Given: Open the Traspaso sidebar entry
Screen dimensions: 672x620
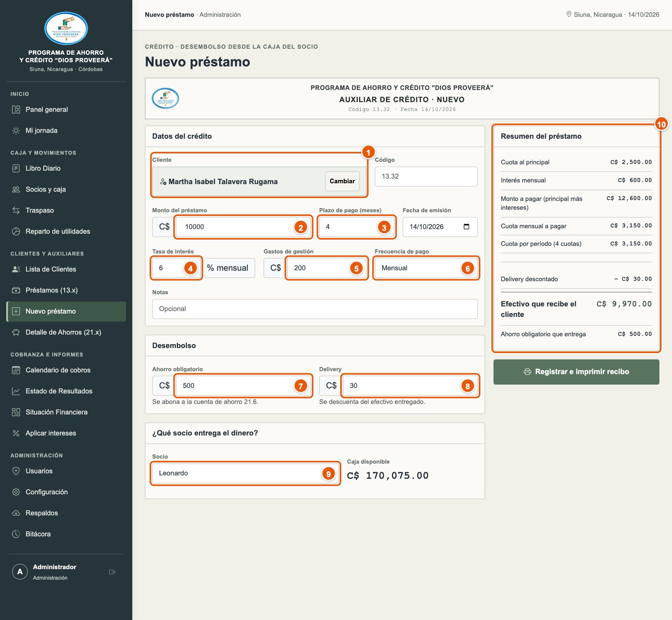Looking at the screenshot, I should point(66,211).
